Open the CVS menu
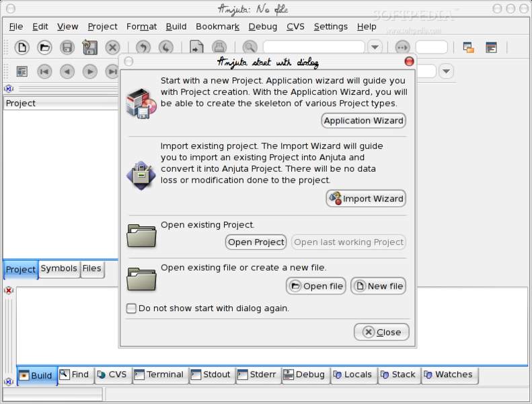This screenshot has width=532, height=404. (295, 26)
